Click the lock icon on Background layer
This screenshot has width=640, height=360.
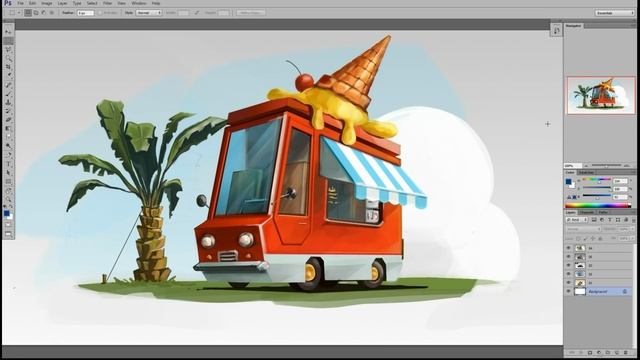pyautogui.click(x=624, y=291)
